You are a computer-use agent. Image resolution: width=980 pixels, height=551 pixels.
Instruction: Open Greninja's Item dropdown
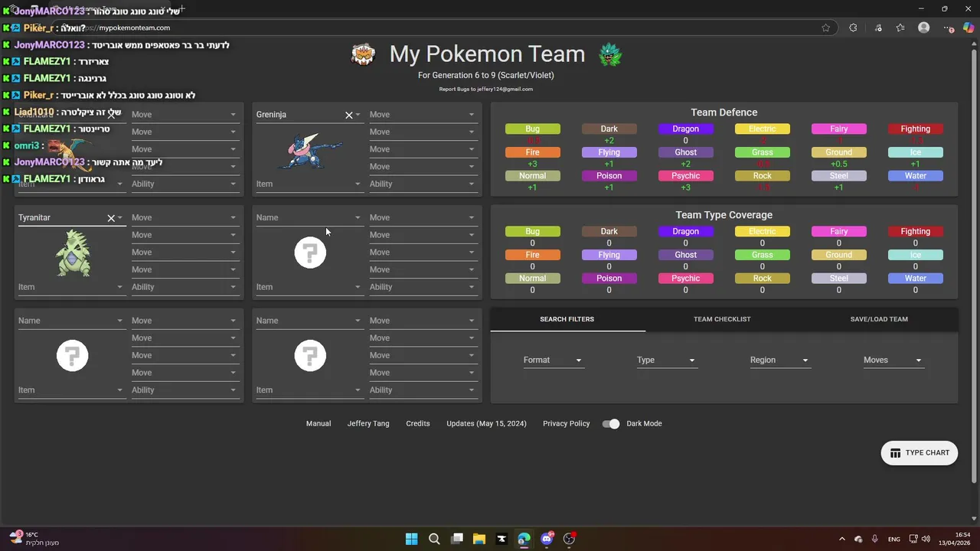tap(309, 184)
